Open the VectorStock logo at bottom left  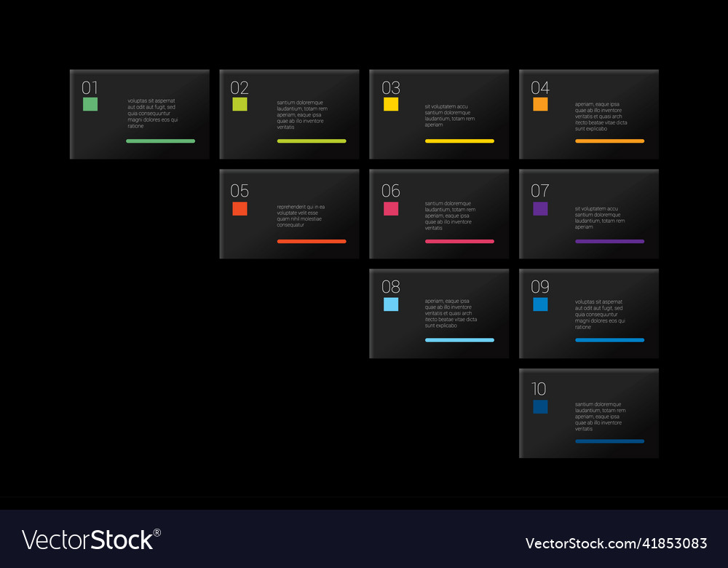91,540
